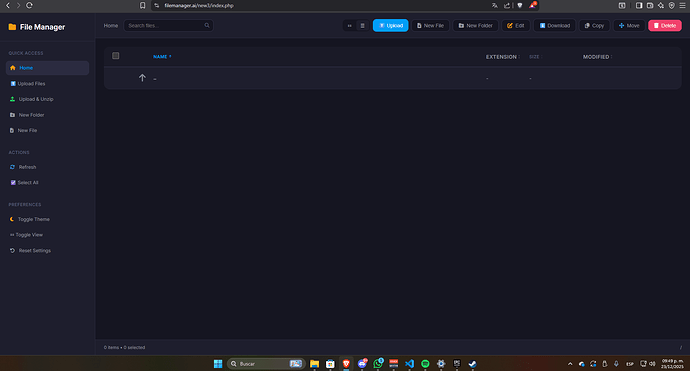This screenshot has height=371, width=690.
Task: Open Windows Start button
Action: click(218, 364)
